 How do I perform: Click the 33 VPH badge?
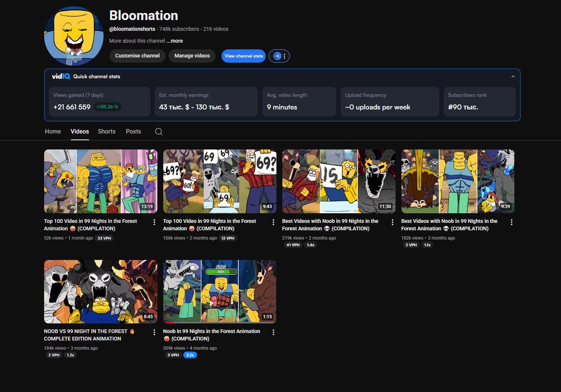pos(105,238)
